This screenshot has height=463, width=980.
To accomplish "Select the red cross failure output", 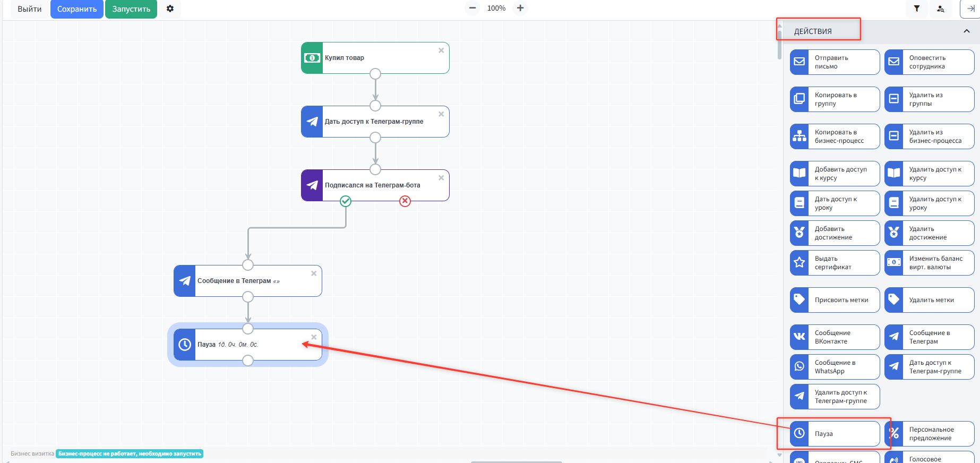I will point(405,201).
